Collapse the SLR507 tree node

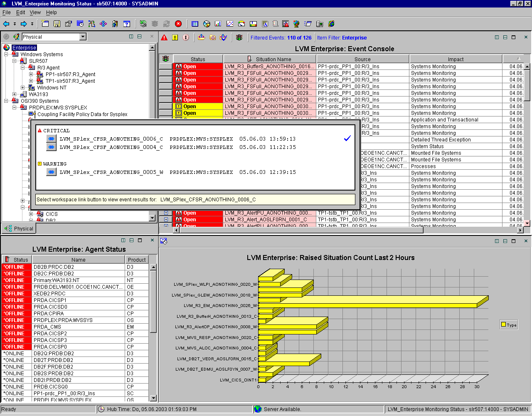pos(15,61)
